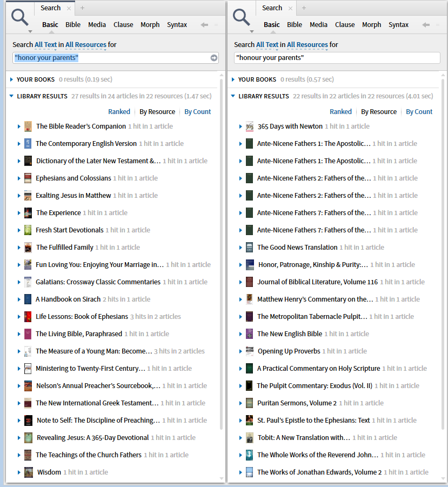Viewport: 448px width, 487px height.
Task: Switch to Bible search in left panel
Action: [73, 24]
